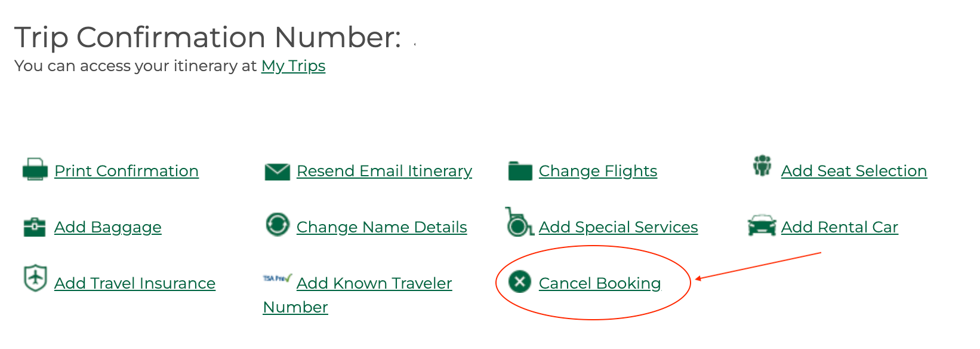Select Add Known Traveler Number
Screen dimensions: 980x349
coord(374,283)
